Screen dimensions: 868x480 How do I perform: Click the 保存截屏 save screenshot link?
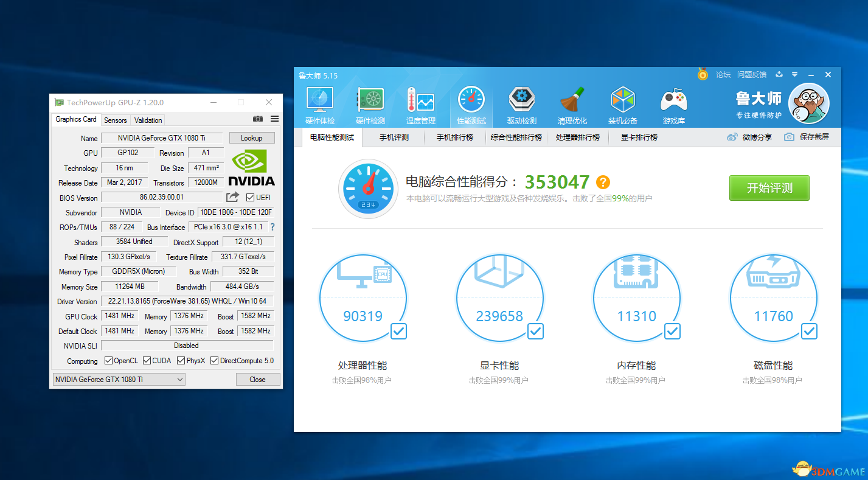(814, 137)
